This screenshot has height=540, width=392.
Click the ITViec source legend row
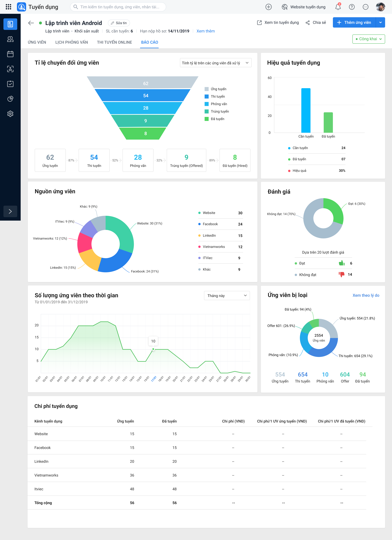point(221,258)
